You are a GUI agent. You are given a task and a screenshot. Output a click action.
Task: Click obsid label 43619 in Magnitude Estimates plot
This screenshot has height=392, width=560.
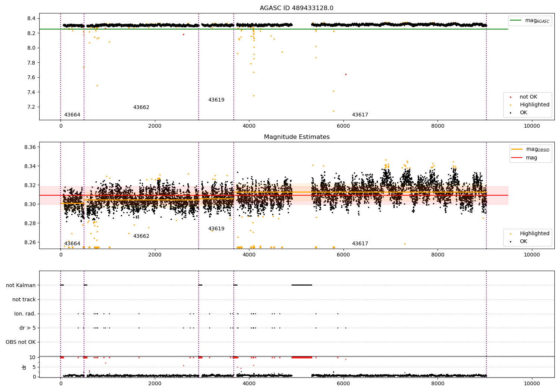click(x=216, y=229)
